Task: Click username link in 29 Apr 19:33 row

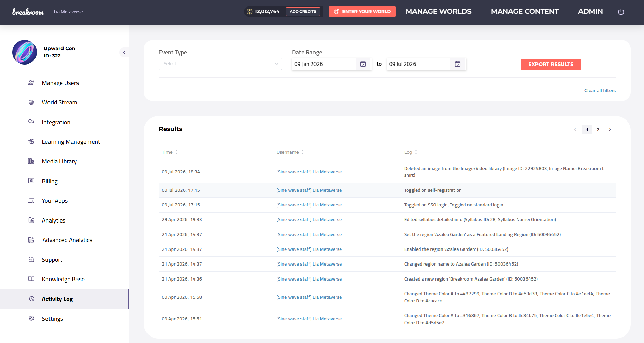Action: (309, 219)
